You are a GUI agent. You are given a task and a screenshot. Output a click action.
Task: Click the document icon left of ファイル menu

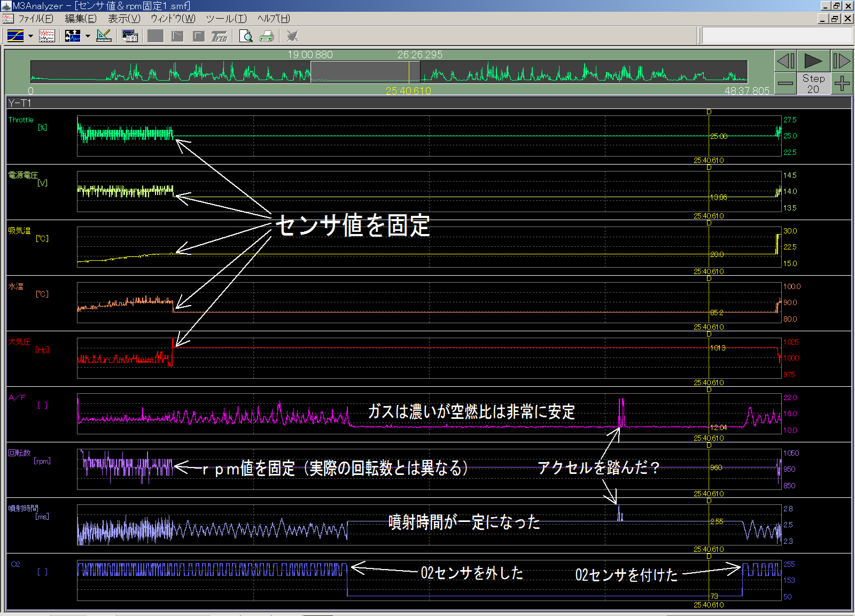tap(8, 19)
